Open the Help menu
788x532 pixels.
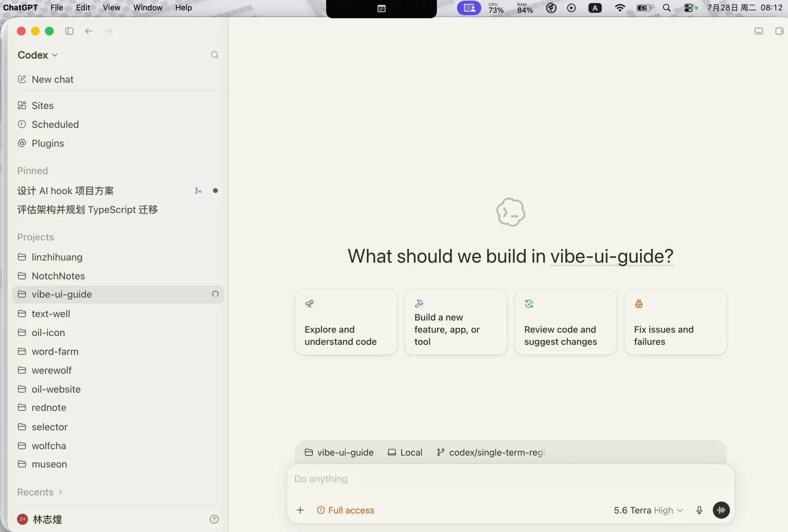(184, 8)
